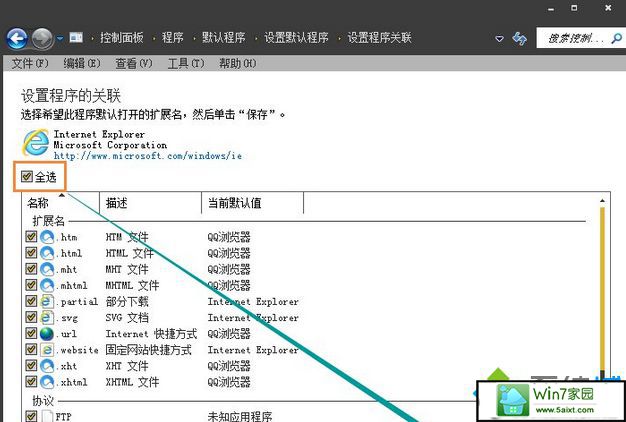
Task: Navigate to 默认程序 breadcrumb segment
Action: 224,38
